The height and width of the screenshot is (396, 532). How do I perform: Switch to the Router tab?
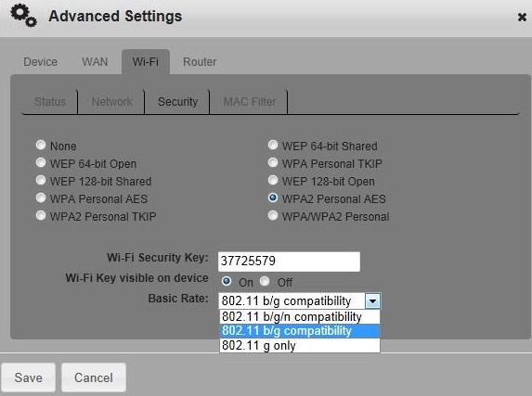pyautogui.click(x=200, y=62)
